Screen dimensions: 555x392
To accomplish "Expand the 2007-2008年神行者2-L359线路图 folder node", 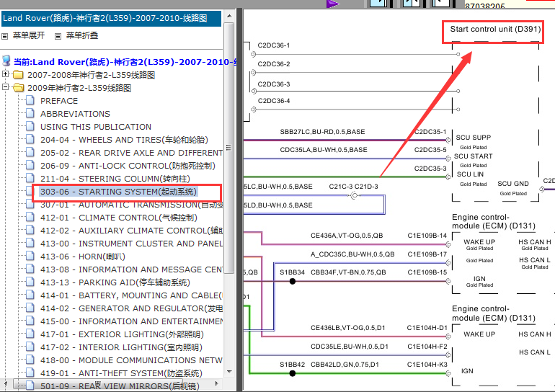I will coord(5,74).
